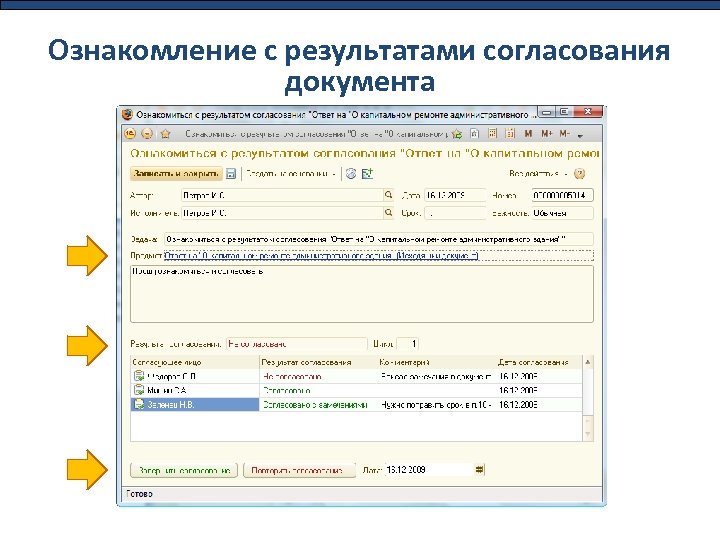
Task: Click the window title bar application icon
Action: pyautogui.click(x=128, y=114)
